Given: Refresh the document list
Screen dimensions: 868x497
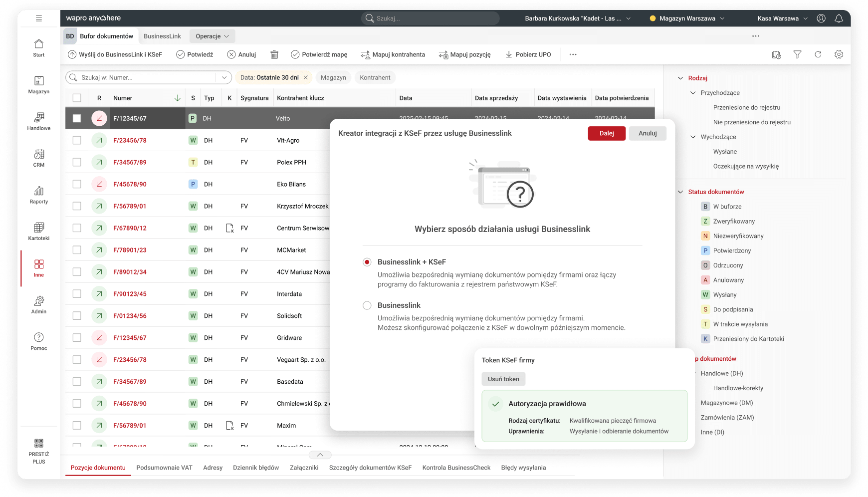Looking at the screenshot, I should click(818, 54).
